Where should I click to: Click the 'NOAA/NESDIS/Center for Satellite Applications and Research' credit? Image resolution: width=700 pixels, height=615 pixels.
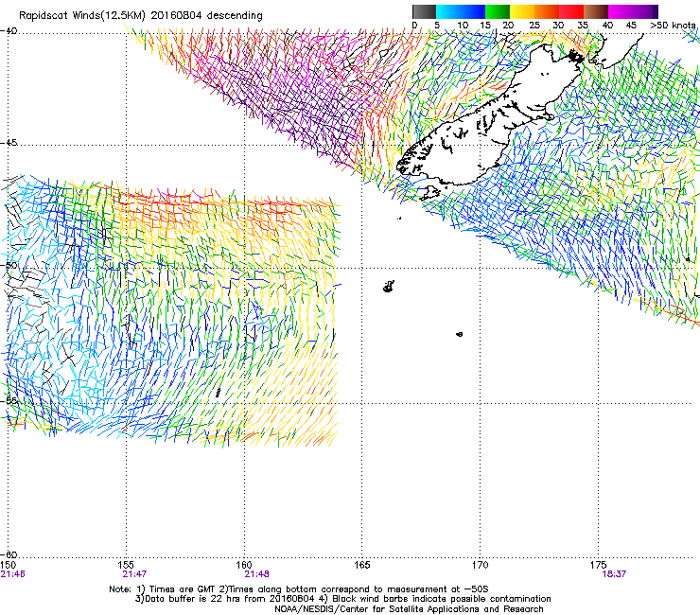pyautogui.click(x=409, y=609)
